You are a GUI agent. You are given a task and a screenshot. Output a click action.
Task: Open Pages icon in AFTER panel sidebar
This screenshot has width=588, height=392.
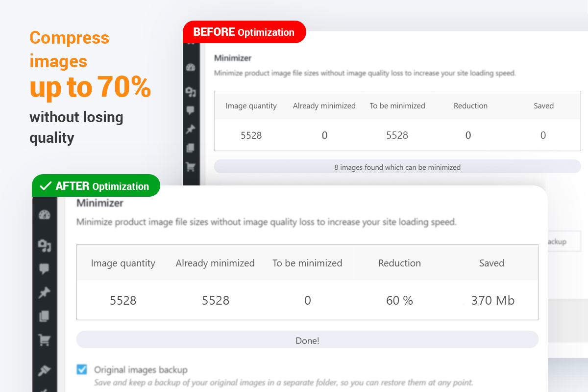[x=45, y=316]
